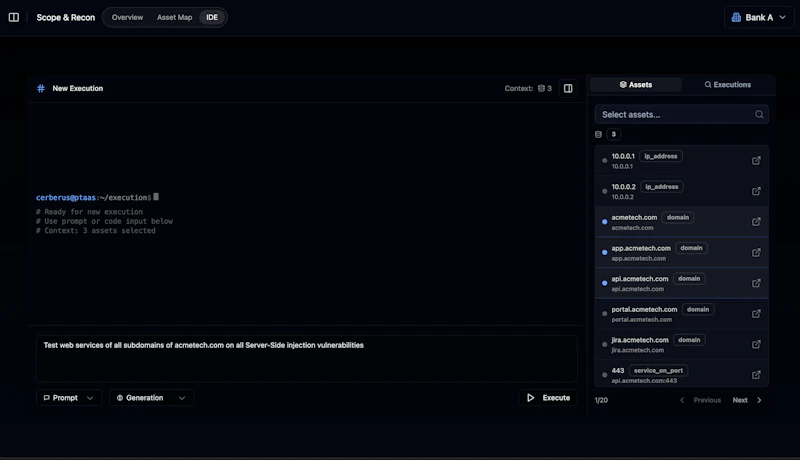800x460 pixels.
Task: Go to the Next assets page
Action: click(747, 400)
